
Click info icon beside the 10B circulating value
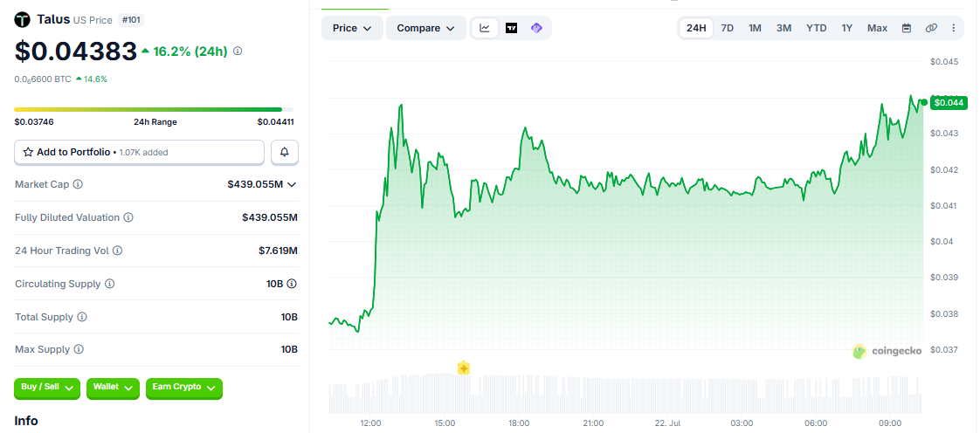click(292, 284)
